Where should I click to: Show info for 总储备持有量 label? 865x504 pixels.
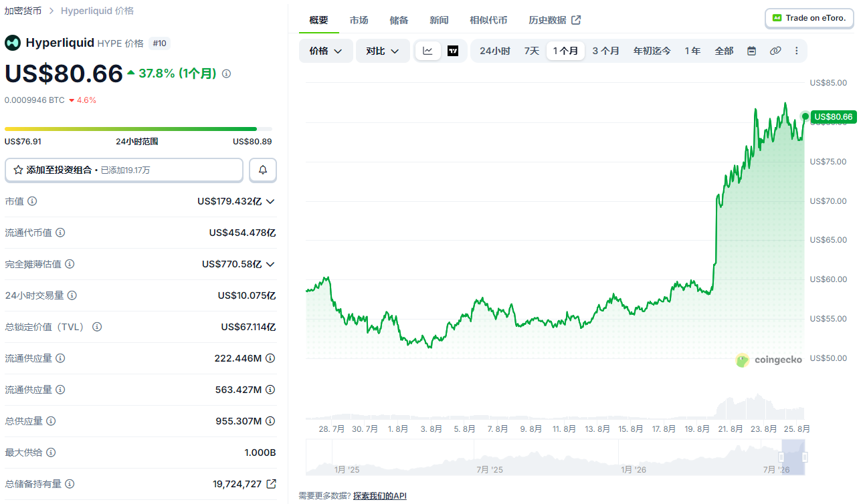coord(70,484)
